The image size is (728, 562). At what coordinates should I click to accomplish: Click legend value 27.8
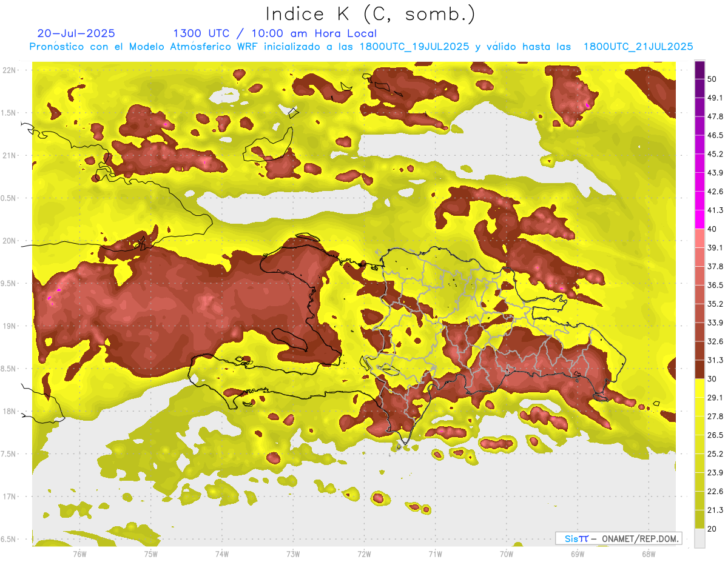pyautogui.click(x=715, y=416)
